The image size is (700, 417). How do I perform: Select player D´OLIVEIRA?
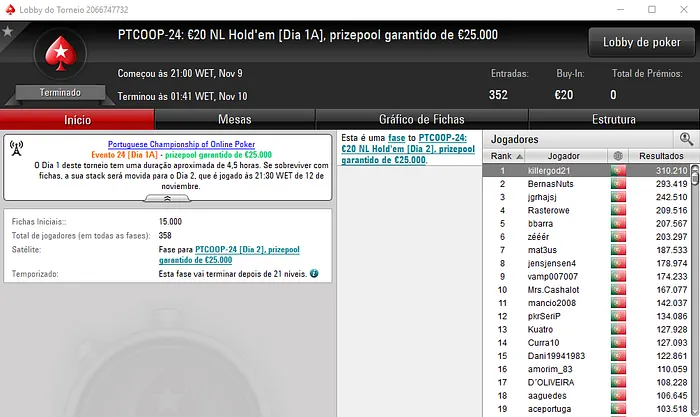(551, 383)
